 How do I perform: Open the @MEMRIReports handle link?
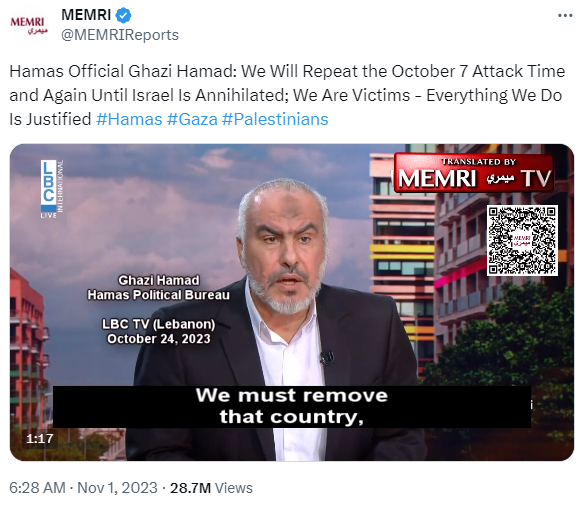click(x=120, y=35)
